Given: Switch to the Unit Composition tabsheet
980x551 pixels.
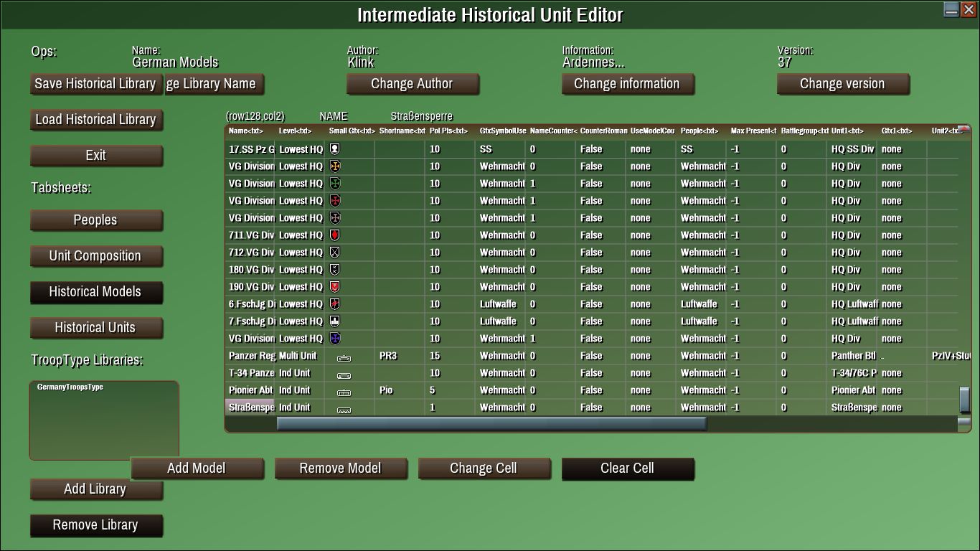Looking at the screenshot, I should [x=96, y=256].
